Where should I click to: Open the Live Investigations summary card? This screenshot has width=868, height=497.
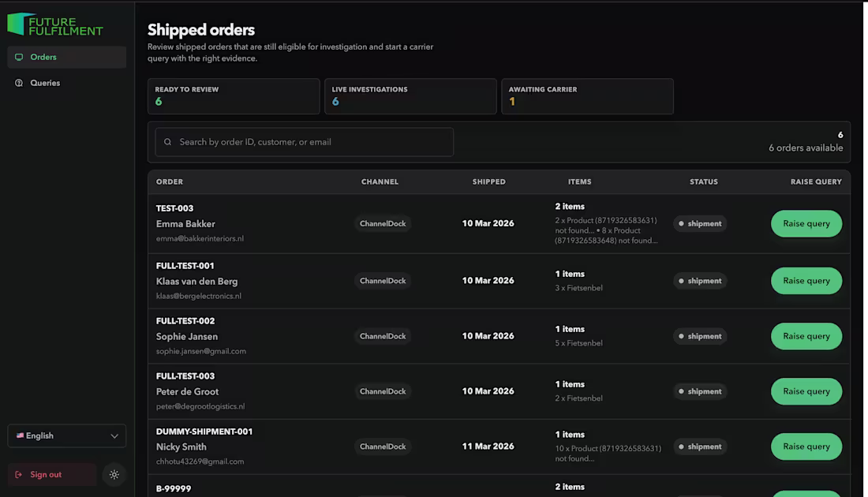(x=410, y=96)
